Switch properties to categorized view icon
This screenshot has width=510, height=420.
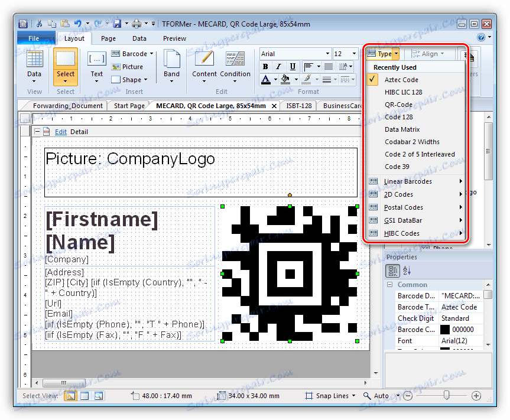(392, 271)
